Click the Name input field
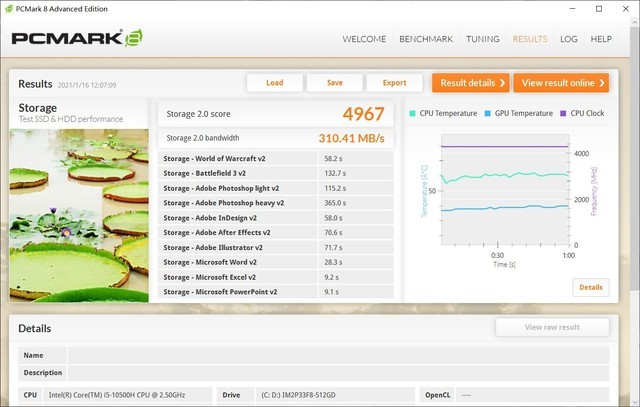Image resolution: width=640 pixels, height=407 pixels. pyautogui.click(x=338, y=356)
